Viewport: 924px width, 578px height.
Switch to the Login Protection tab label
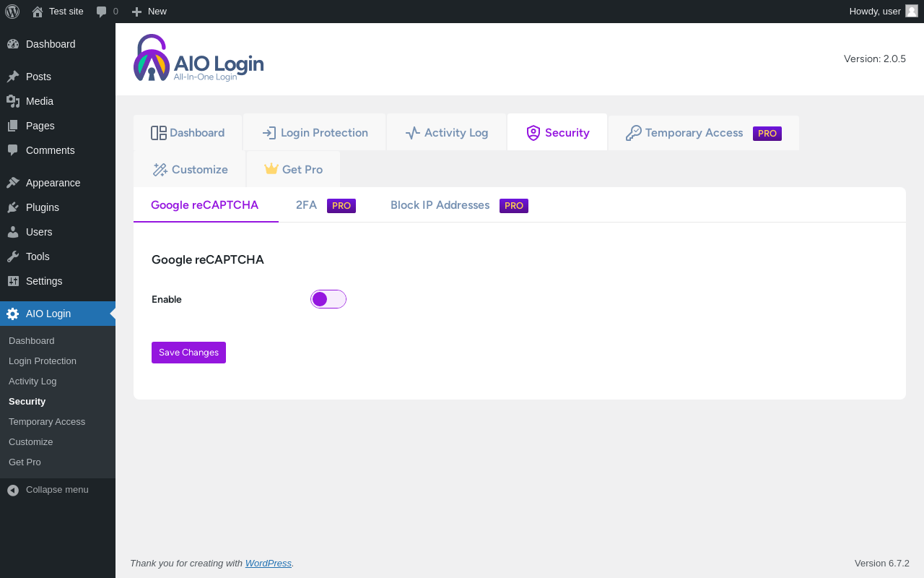[324, 133]
